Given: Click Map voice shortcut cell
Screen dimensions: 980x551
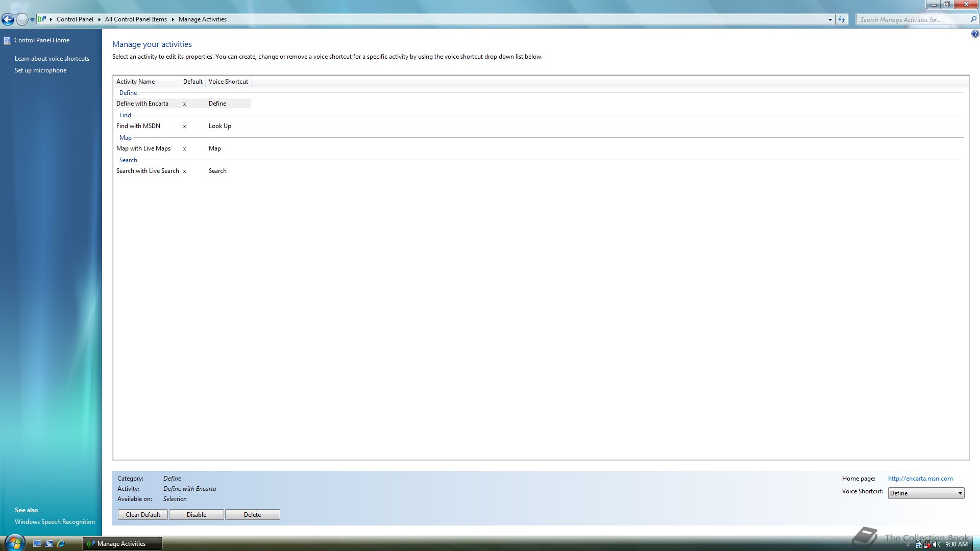Looking at the screenshot, I should (215, 148).
